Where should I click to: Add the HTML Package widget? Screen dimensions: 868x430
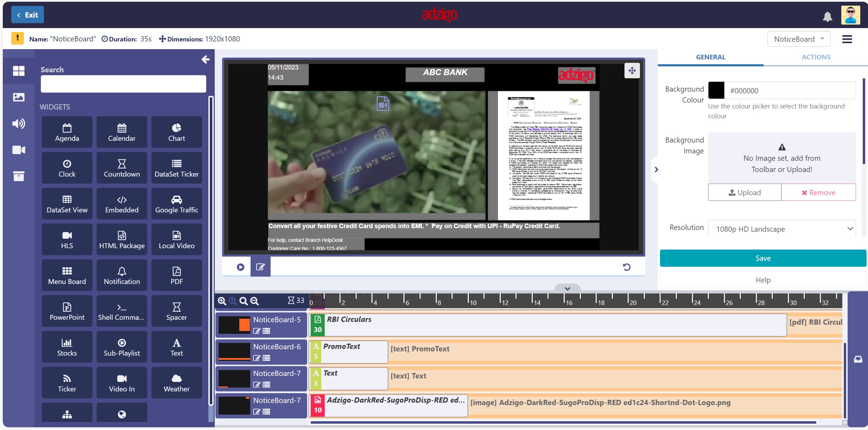pos(122,239)
